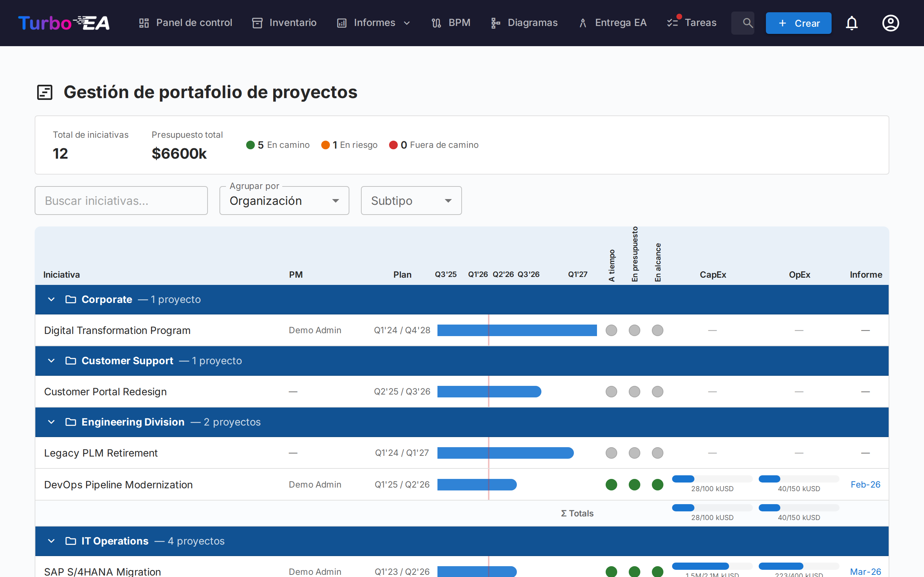Click the Crear button

tap(798, 23)
